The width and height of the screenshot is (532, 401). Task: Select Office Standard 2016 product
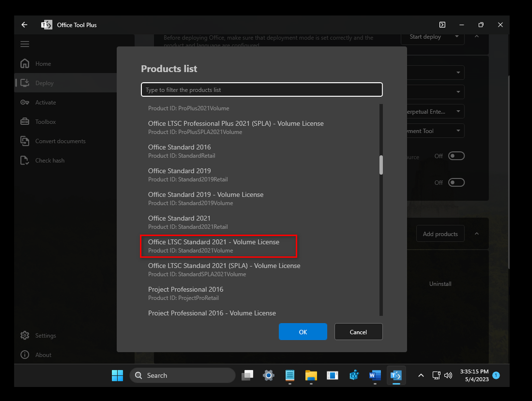(262, 151)
